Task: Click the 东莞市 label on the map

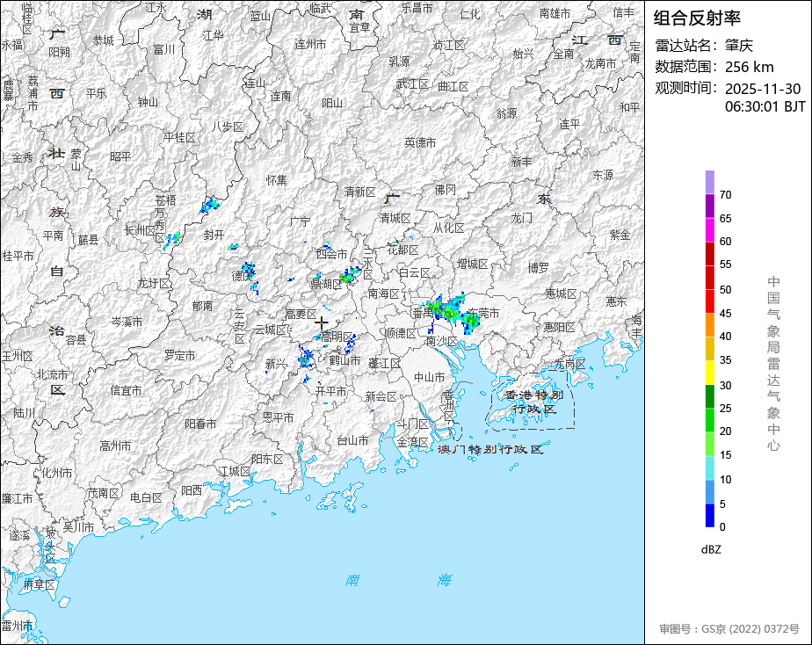Action: (483, 313)
